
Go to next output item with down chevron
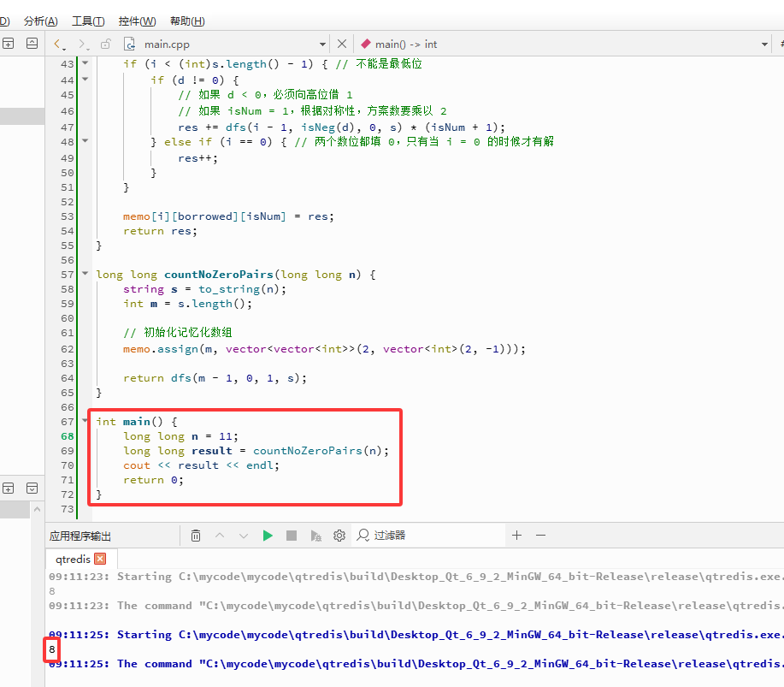coord(244,536)
